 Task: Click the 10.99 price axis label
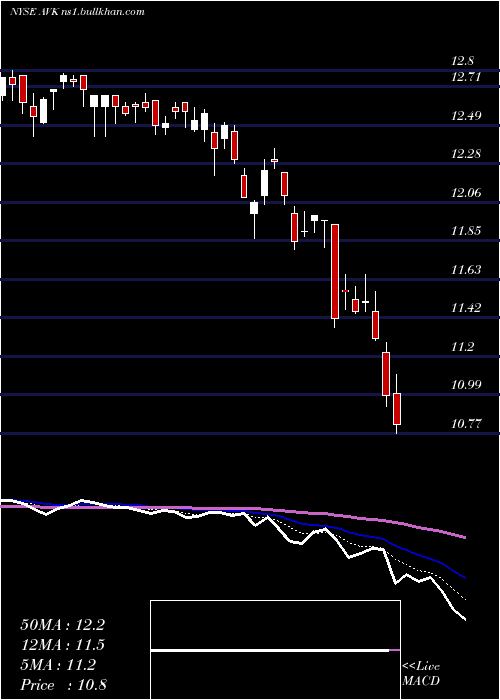pyautogui.click(x=466, y=385)
